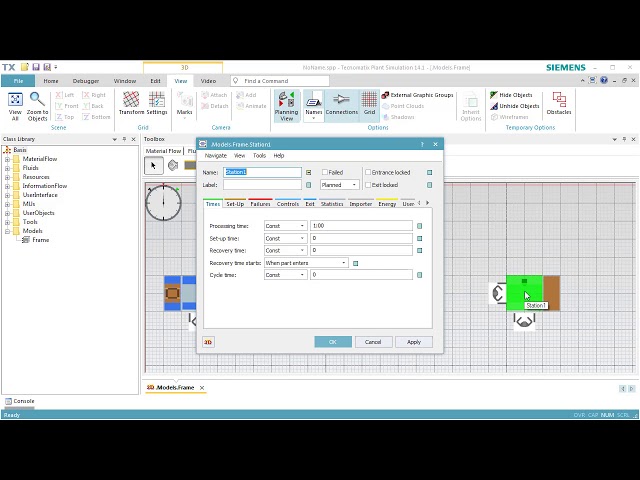The width and height of the screenshot is (640, 480).
Task: Open the Navigate menu in the dialog
Action: pyautogui.click(x=216, y=156)
